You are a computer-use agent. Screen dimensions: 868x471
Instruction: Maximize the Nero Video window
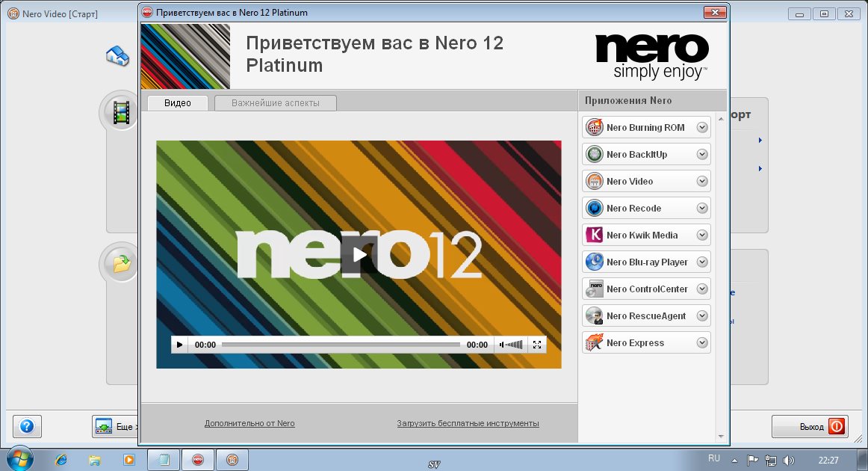[824, 14]
